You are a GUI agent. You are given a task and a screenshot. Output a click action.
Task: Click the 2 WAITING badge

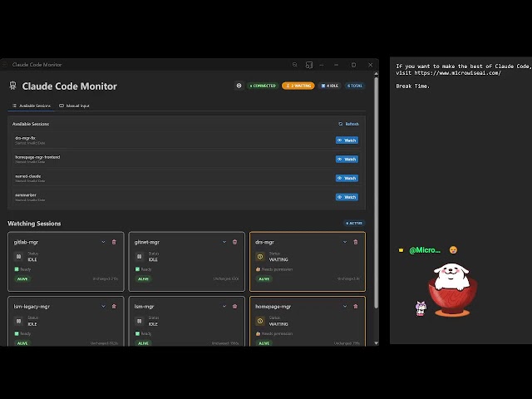pyautogui.click(x=298, y=86)
